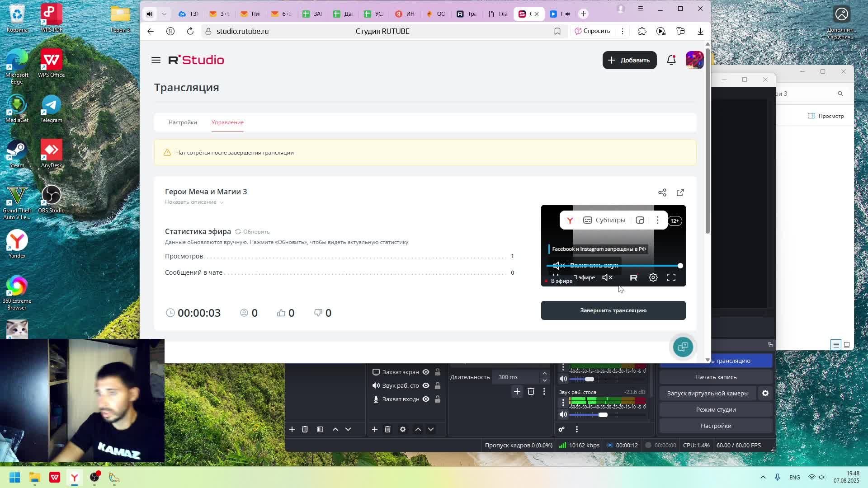
Task: Open player settings gear
Action: click(653, 278)
